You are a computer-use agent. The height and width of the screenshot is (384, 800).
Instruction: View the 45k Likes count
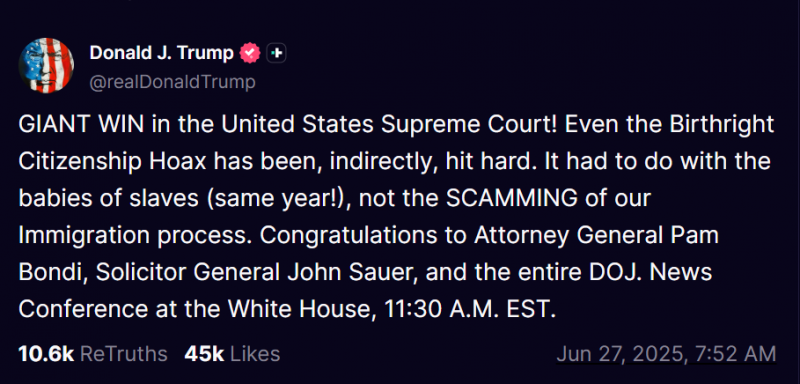[x=232, y=354]
